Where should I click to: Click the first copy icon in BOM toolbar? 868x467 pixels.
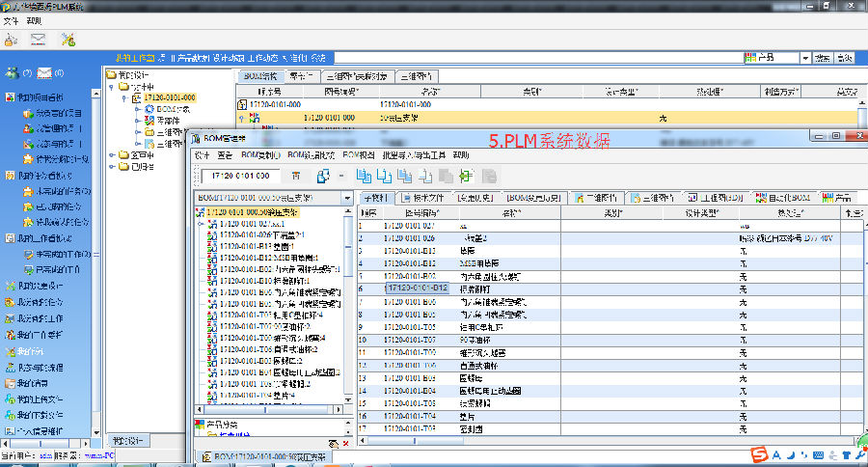coord(364,176)
